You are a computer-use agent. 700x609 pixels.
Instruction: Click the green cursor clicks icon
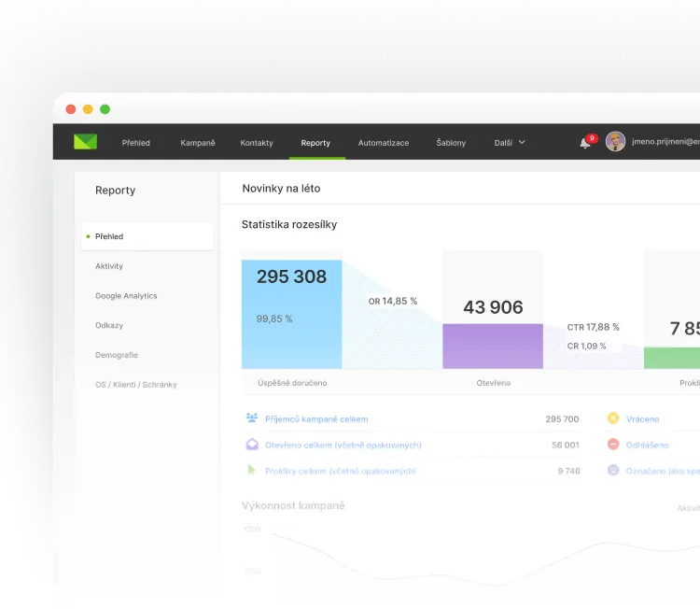(x=252, y=471)
